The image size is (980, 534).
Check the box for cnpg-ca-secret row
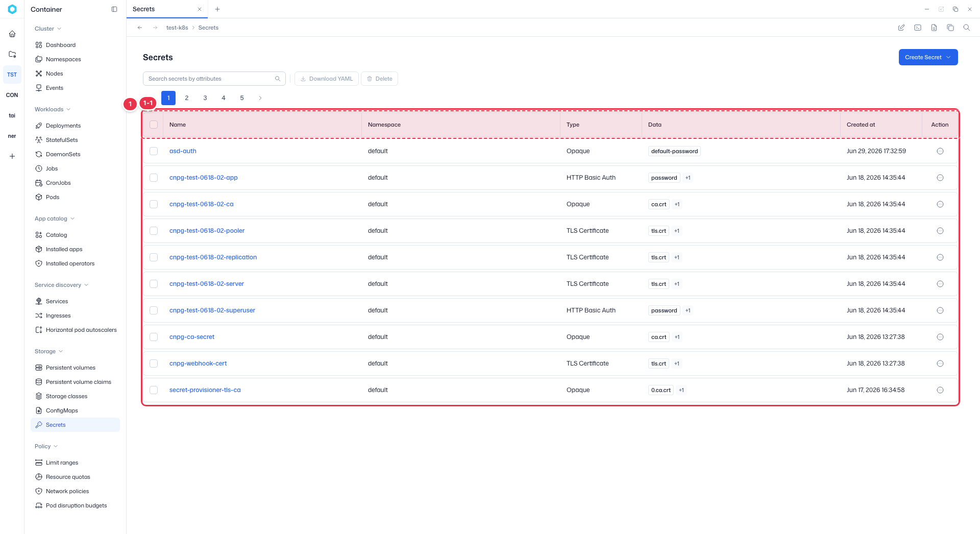tap(154, 337)
